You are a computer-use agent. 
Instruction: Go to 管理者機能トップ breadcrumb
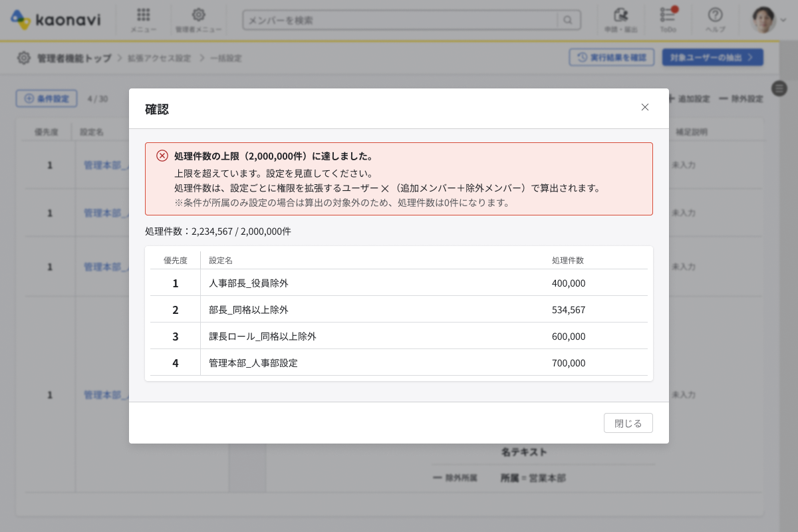coord(74,58)
